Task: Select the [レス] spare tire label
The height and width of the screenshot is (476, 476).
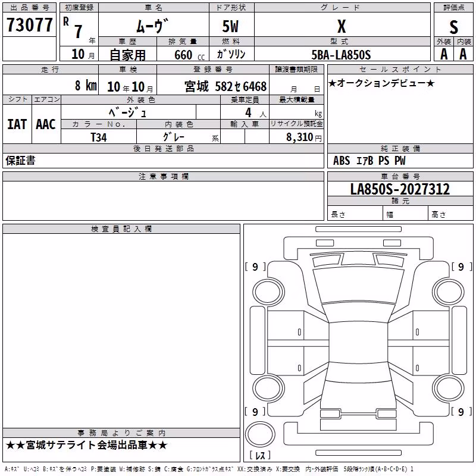Action: (x=260, y=455)
